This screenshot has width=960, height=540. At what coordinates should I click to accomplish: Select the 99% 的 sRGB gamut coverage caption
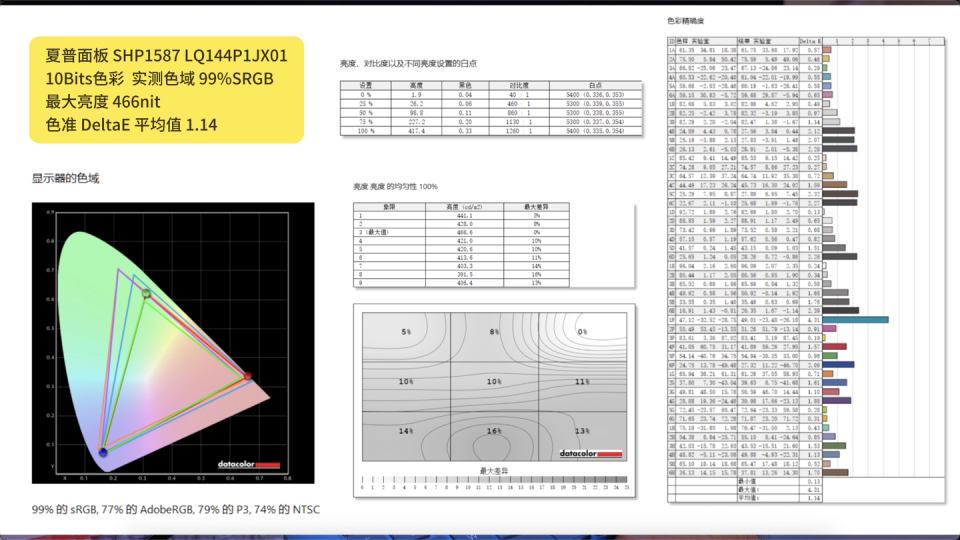(x=176, y=509)
